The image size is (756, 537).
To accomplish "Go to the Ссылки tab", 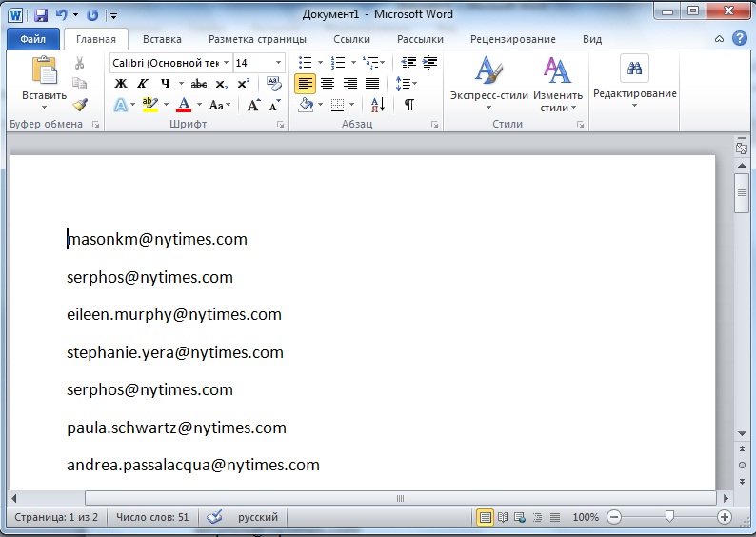I will [351, 39].
